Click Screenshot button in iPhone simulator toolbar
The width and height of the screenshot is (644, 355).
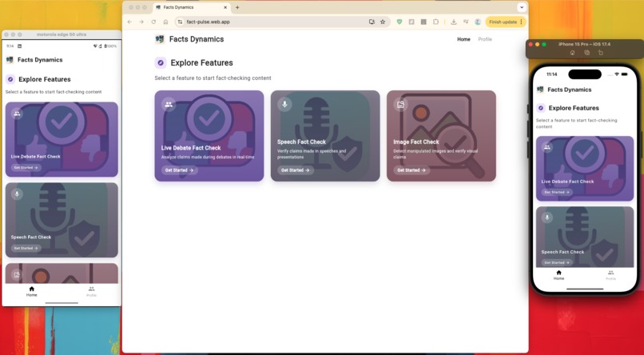click(x=586, y=53)
